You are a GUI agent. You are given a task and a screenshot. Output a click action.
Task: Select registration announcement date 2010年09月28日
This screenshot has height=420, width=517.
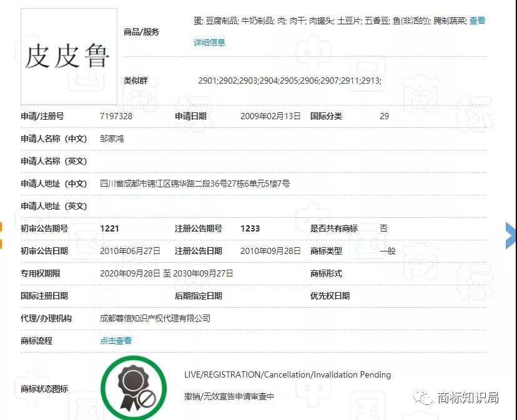coord(270,251)
